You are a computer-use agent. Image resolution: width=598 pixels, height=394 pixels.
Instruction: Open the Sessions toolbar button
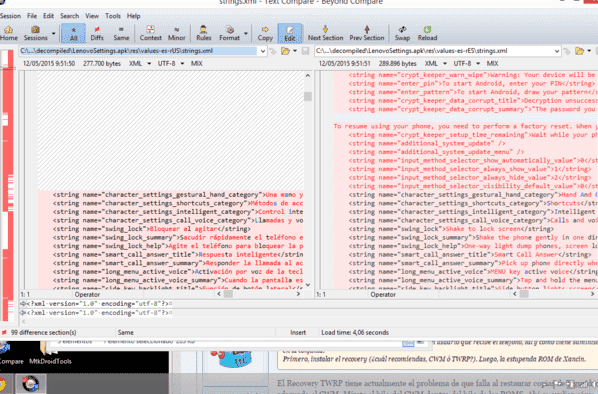[35, 34]
